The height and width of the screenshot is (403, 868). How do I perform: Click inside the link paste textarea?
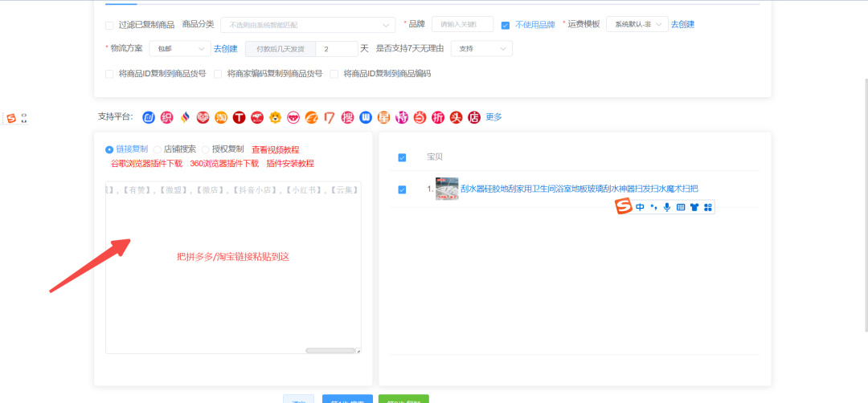(x=233, y=267)
